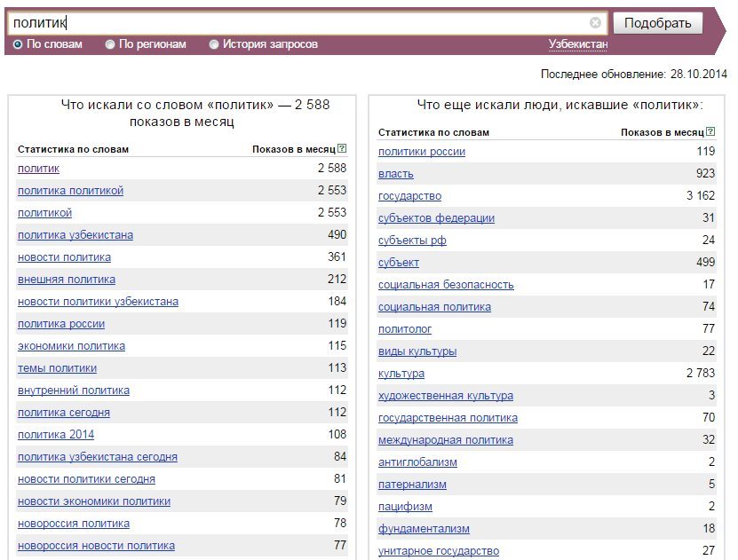Click the '923' count for власть
Screen dimensions: 738x560
point(705,173)
